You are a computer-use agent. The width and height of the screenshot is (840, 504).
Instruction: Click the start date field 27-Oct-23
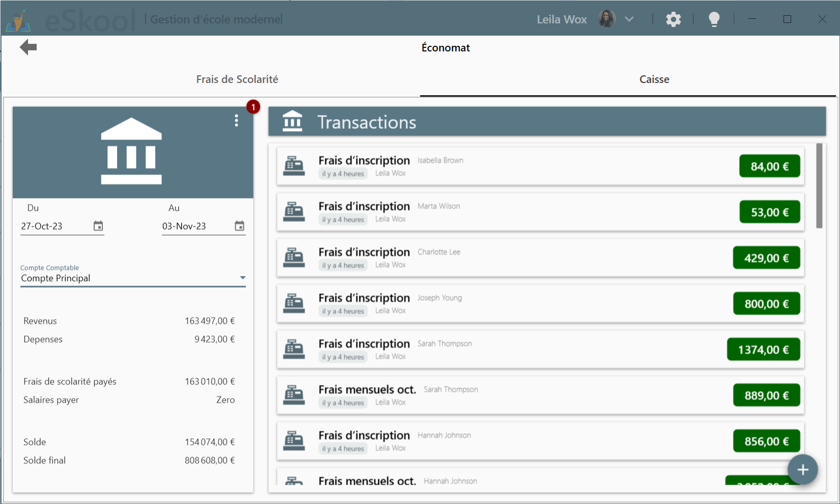(x=53, y=226)
